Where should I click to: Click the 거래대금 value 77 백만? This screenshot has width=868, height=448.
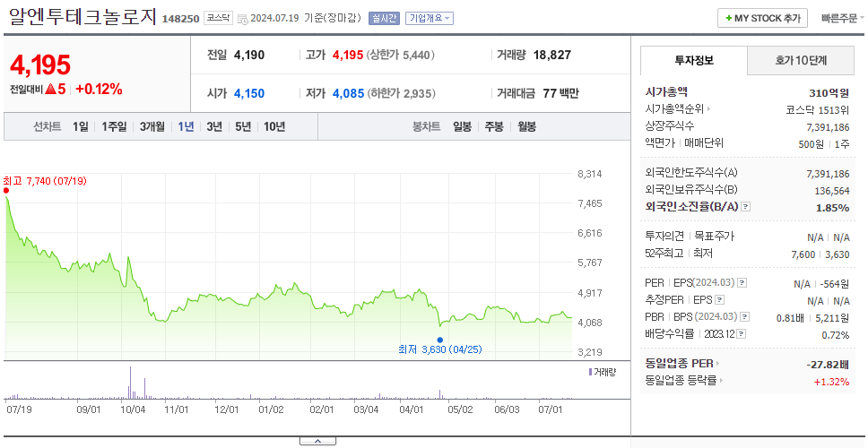tap(560, 93)
